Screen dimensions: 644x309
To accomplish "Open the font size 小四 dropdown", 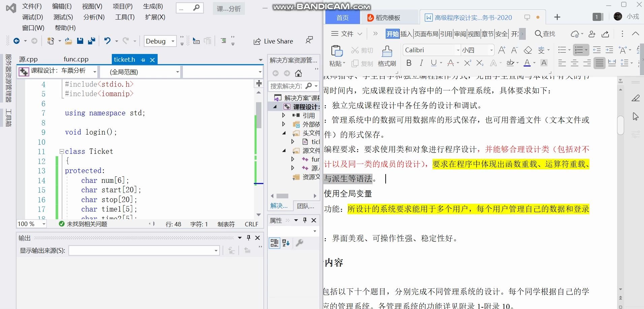I will [x=491, y=50].
